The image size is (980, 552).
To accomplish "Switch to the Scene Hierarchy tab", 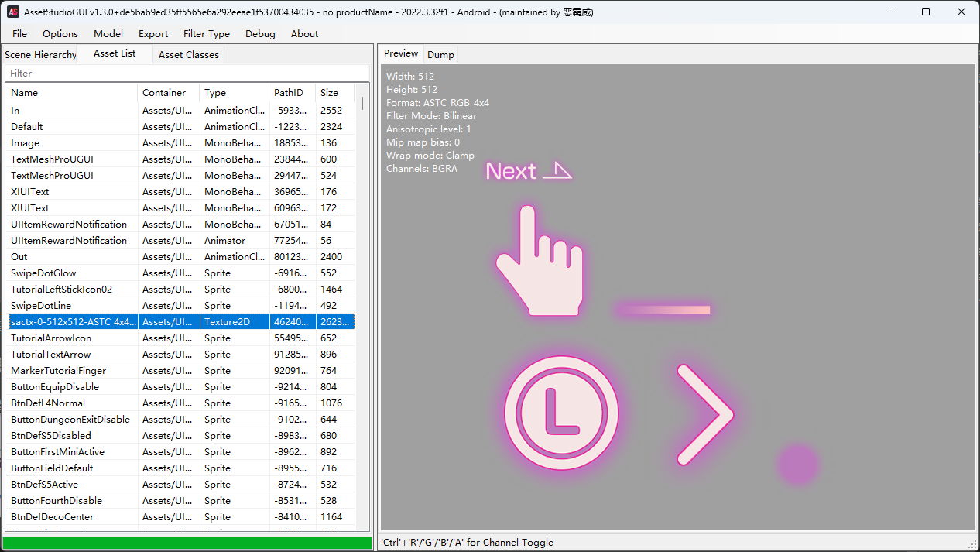I will 40,55.
